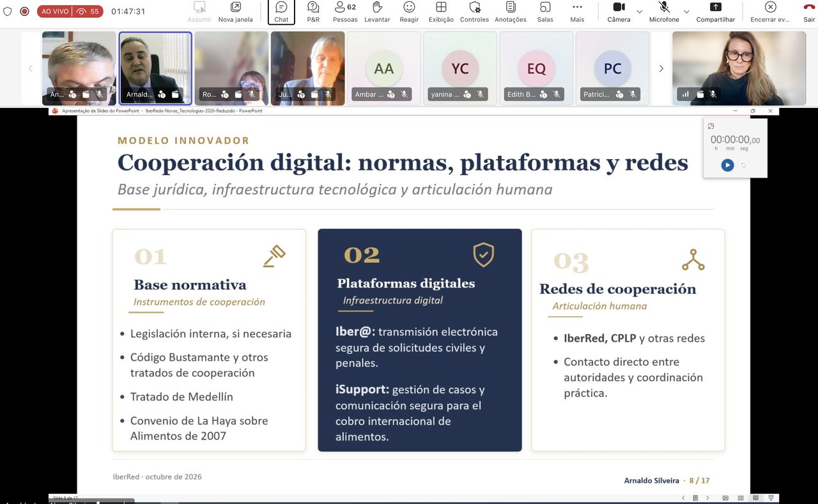
Task: Start slide show from PowerPoint status bar
Action: pyautogui.click(x=771, y=498)
